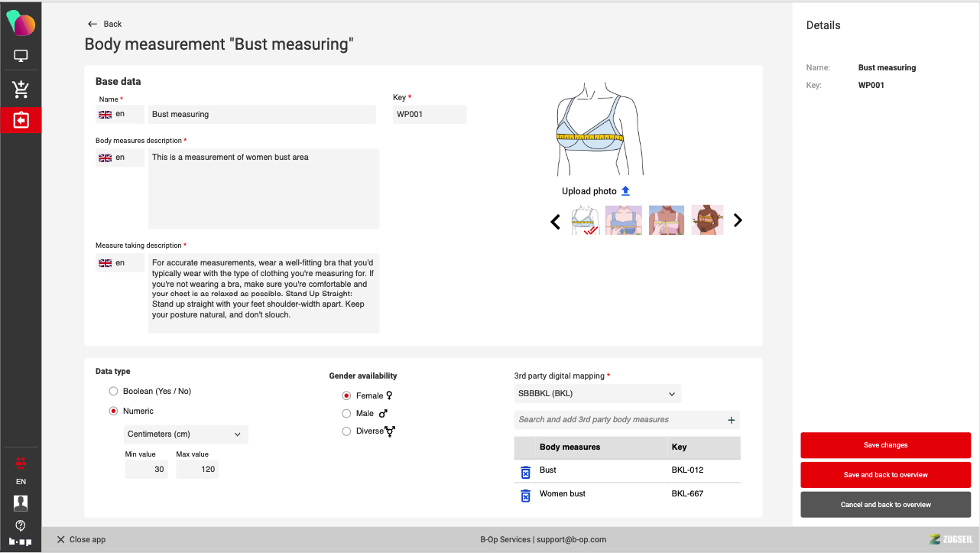980x553 pixels.
Task: Click the monitor icon in left sidebar
Action: pyautogui.click(x=21, y=56)
